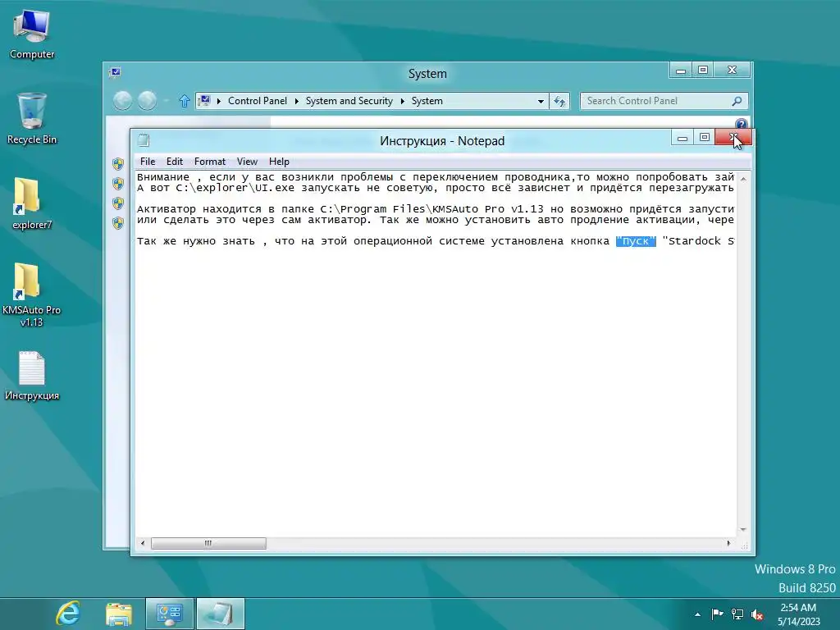Open Notepad Help menu
The height and width of the screenshot is (630, 840).
coord(279,162)
